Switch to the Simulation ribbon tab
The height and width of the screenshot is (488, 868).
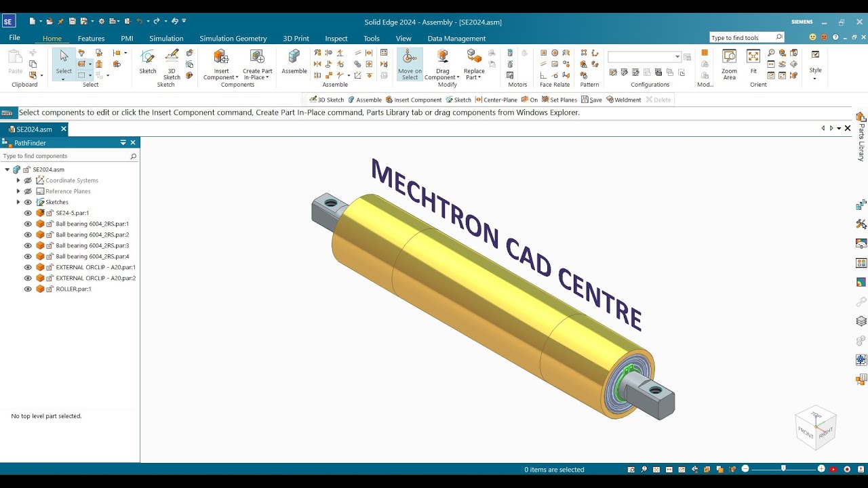166,39
